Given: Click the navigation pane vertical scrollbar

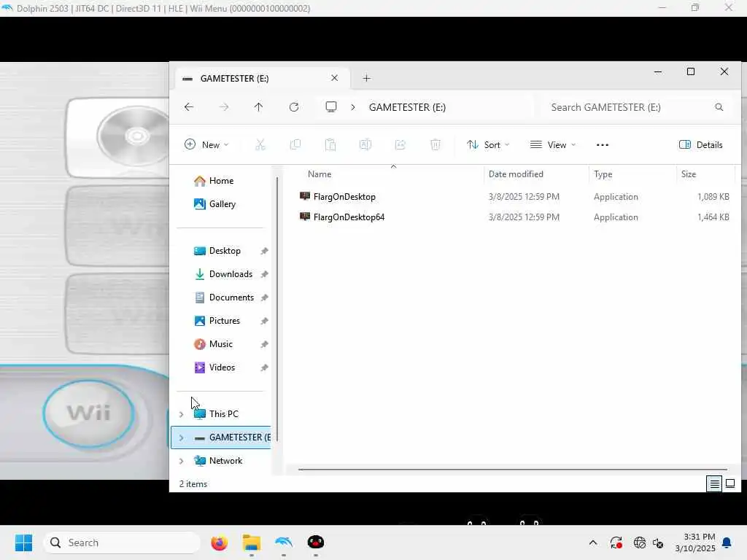Looking at the screenshot, I should point(276,309).
